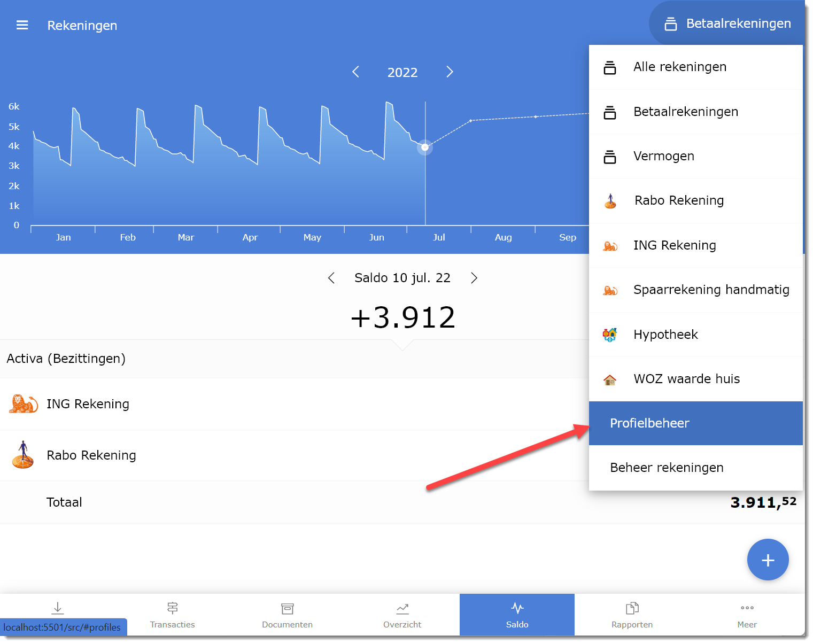Click the Sep label on chart axis
The height and width of the screenshot is (644, 813).
pos(568,237)
